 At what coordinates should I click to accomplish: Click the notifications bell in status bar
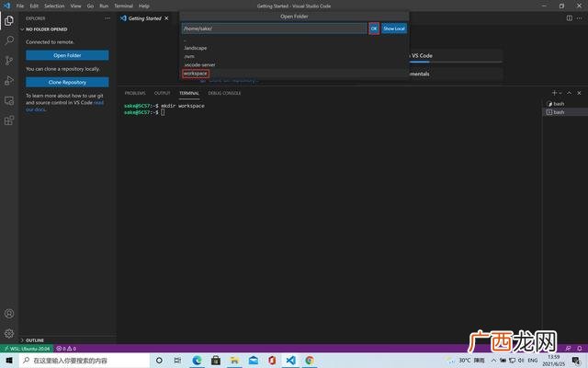[580, 349]
